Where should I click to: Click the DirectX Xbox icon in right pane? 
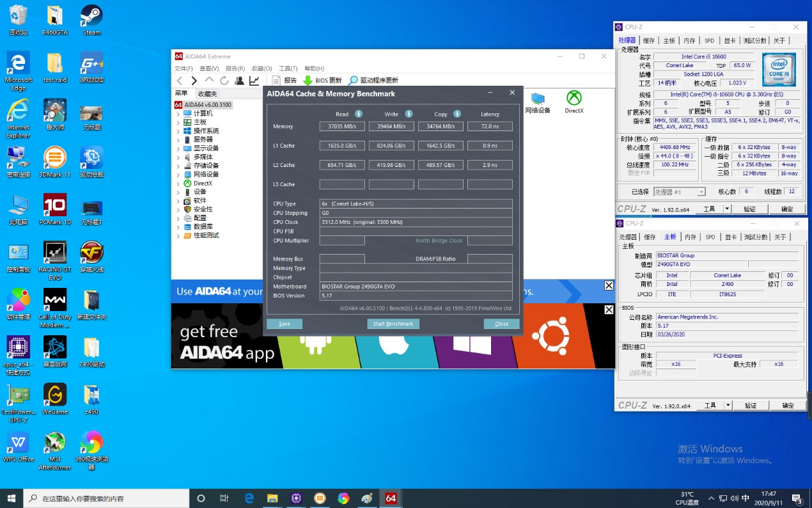pyautogui.click(x=574, y=99)
